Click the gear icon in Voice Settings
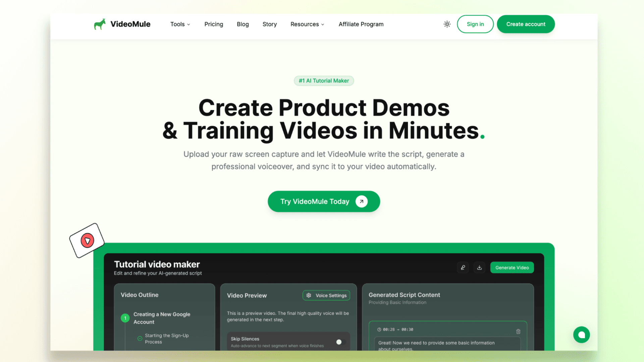 (x=309, y=295)
